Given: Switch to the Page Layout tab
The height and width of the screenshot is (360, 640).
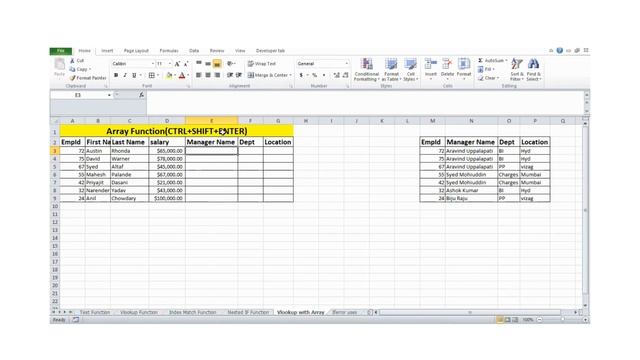Looking at the screenshot, I should (x=136, y=51).
